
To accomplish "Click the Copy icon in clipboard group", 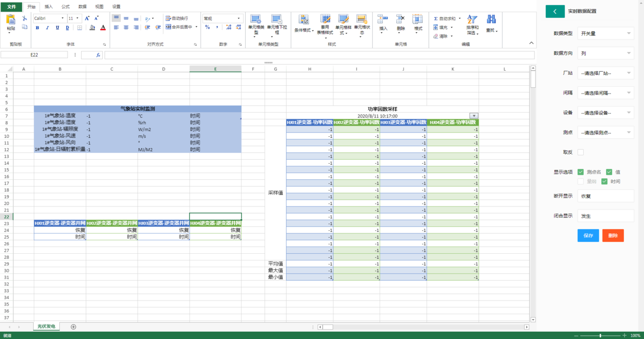I will coord(24,27).
